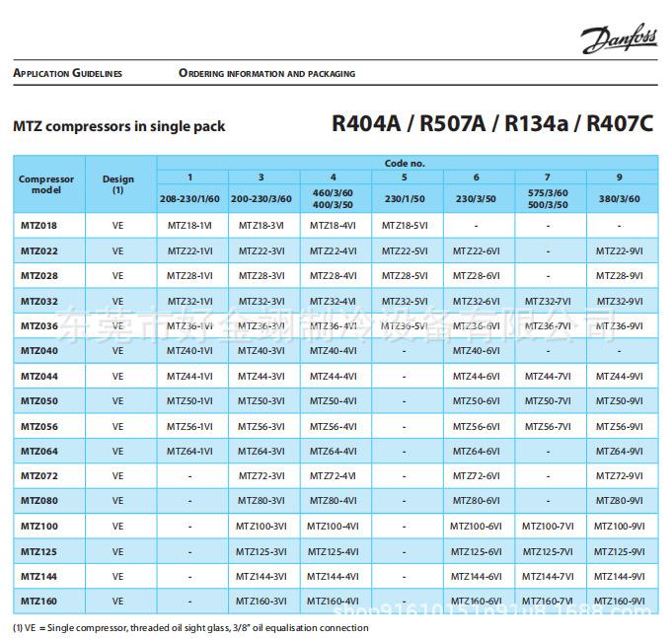Click the MTZ022 model row label
Screen dimensions: 672x638
click(39, 250)
